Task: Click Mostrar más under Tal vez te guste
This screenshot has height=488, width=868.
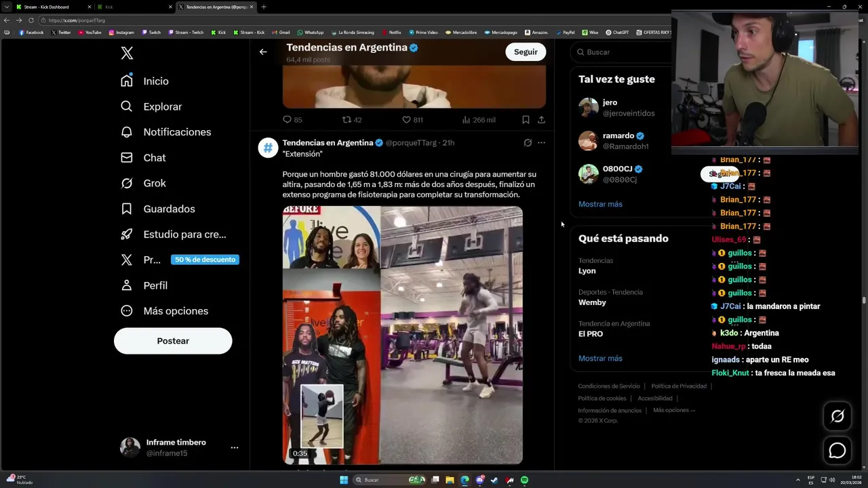Action: coord(600,204)
